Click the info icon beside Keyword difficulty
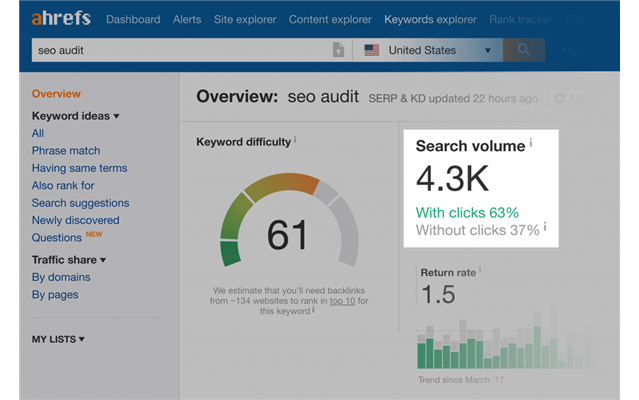The image size is (639, 400). click(x=298, y=141)
